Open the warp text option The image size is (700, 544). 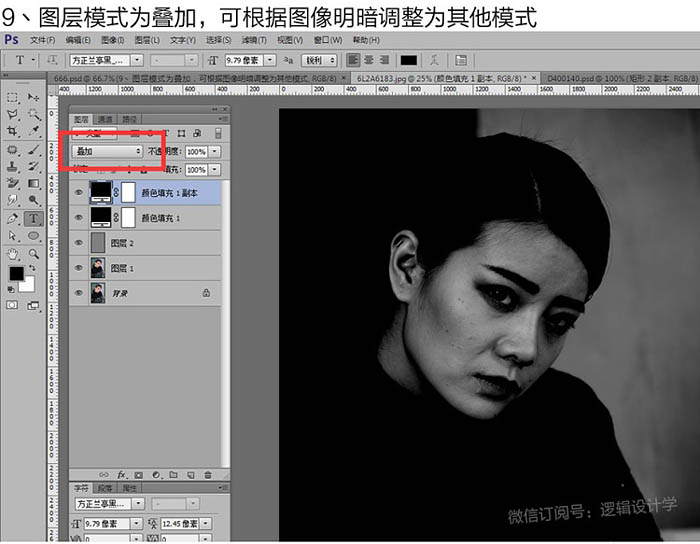pyautogui.click(x=434, y=60)
